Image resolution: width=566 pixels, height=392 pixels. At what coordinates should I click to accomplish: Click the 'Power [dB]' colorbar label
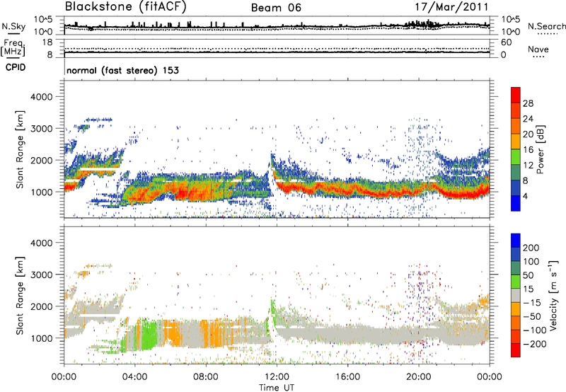(540, 149)
